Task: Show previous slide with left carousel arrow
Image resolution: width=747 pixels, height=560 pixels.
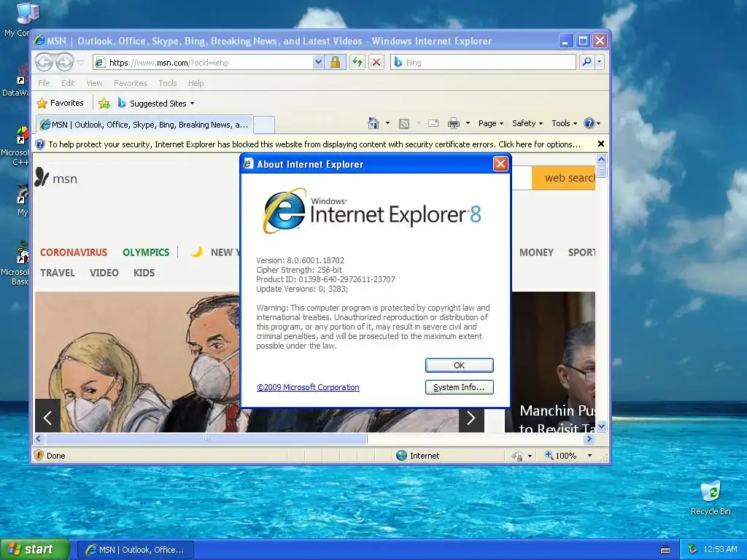Action: tap(47, 418)
